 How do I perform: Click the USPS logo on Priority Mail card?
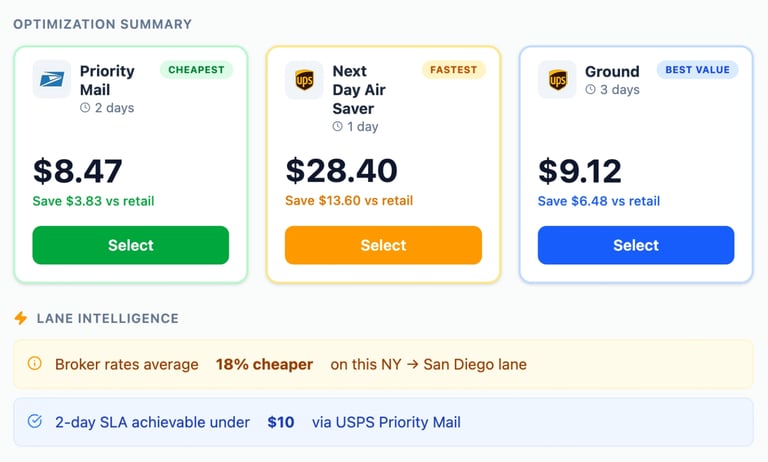(x=51, y=80)
